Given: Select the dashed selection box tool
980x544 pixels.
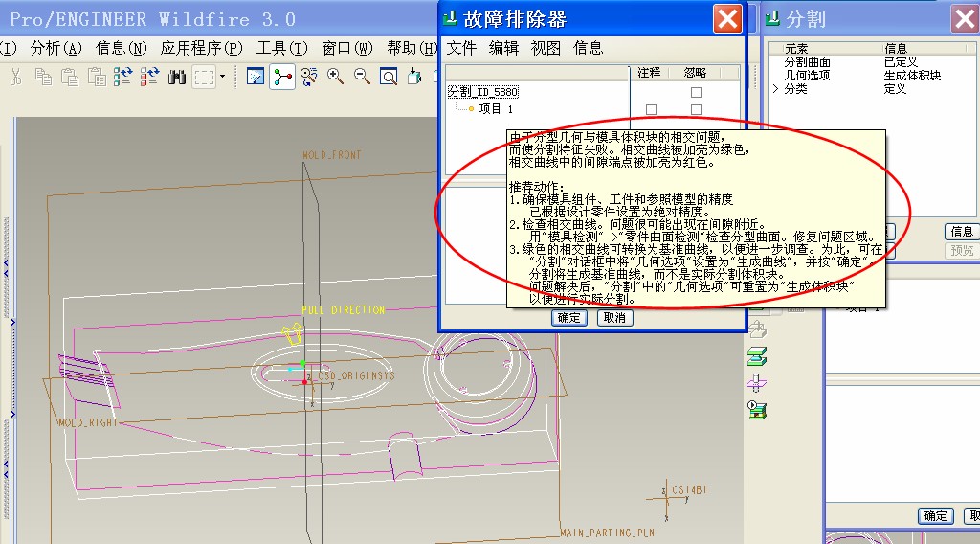Looking at the screenshot, I should pyautogui.click(x=203, y=77).
